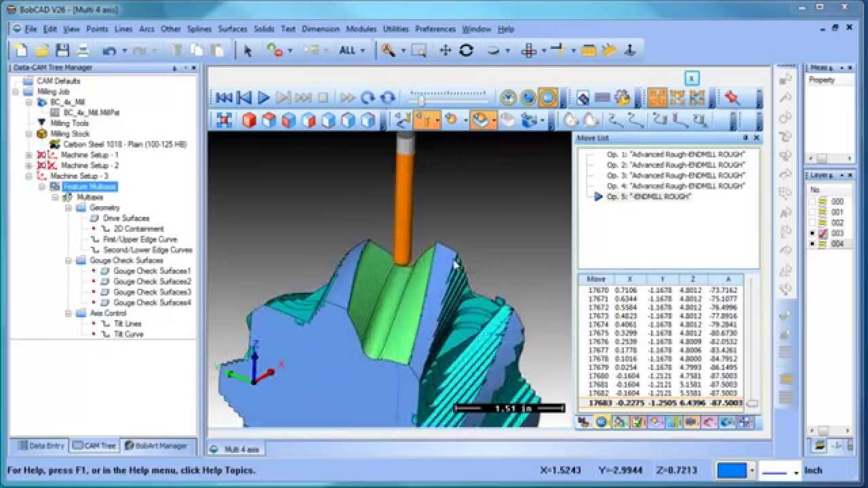Expand Machine Setup - 2 node
The image size is (868, 488).
[x=28, y=165]
